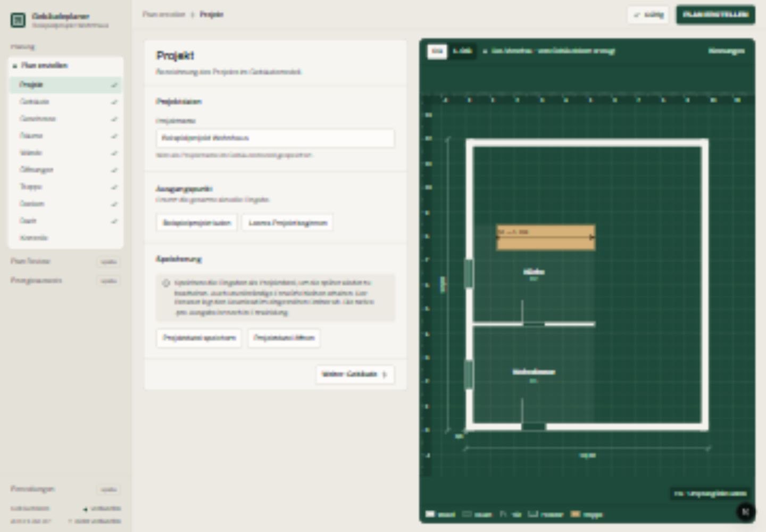766x532 pixels.
Task: Select the Küche room label in the plan
Action: pyautogui.click(x=534, y=272)
